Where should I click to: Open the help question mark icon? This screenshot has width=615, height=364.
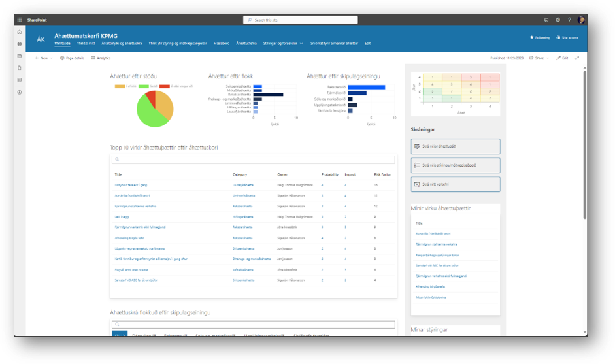tap(569, 20)
